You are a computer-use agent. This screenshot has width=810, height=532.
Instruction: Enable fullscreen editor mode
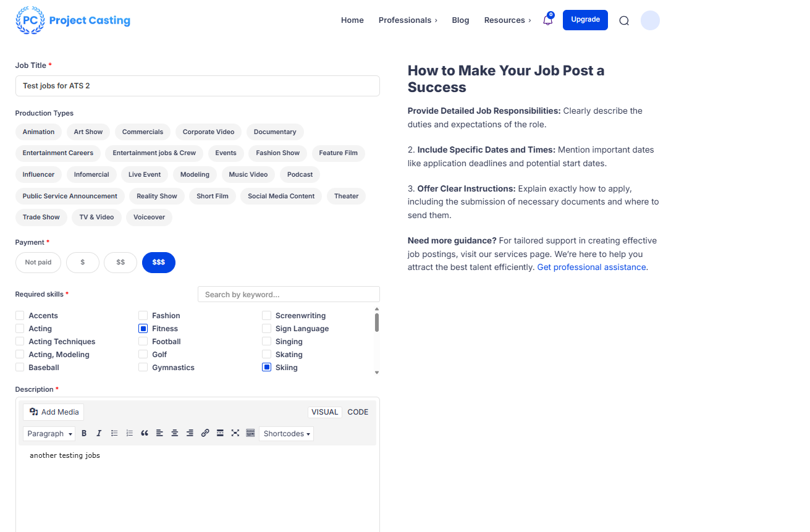(235, 434)
